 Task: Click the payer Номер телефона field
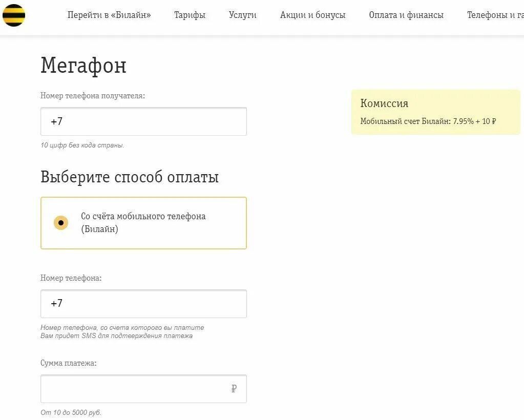point(143,303)
